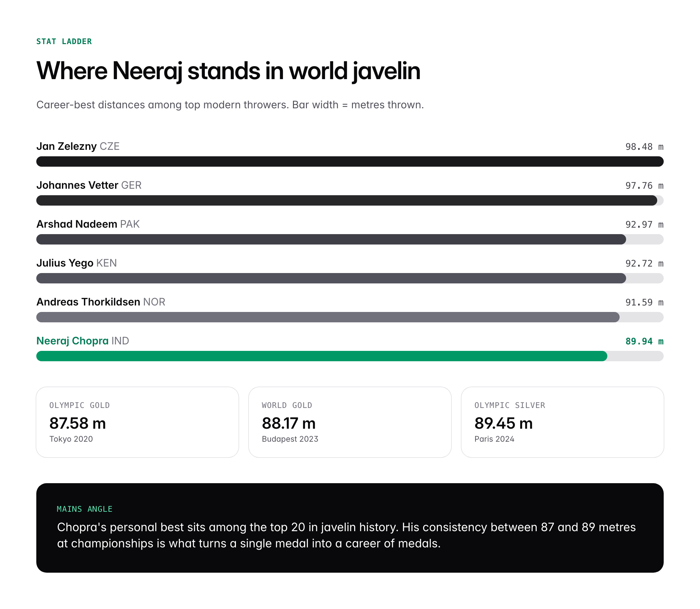This screenshot has width=700, height=609.
Task: Select the Neeraj Chopra IND name label
Action: click(x=83, y=341)
